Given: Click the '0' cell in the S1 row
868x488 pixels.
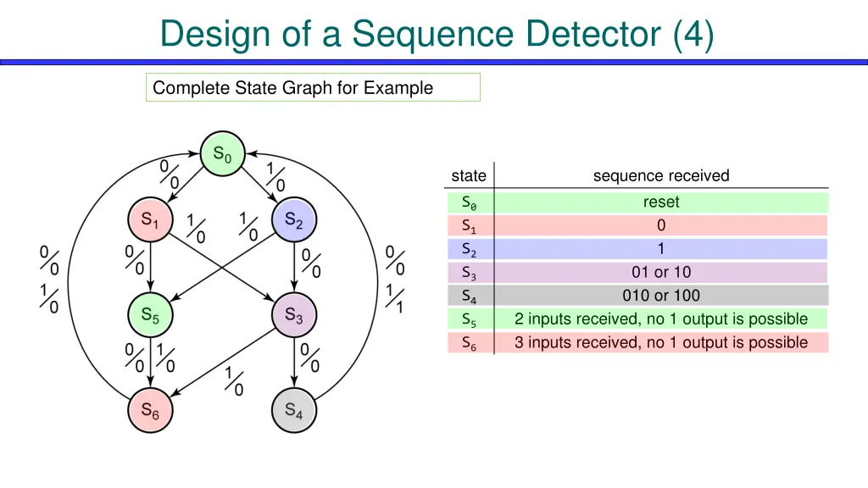Looking at the screenshot, I should tap(661, 225).
